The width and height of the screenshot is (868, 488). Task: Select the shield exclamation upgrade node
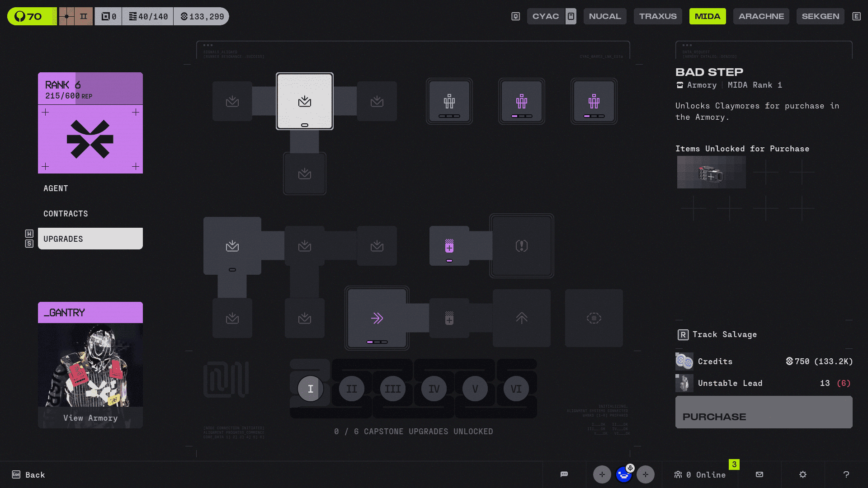(521, 246)
